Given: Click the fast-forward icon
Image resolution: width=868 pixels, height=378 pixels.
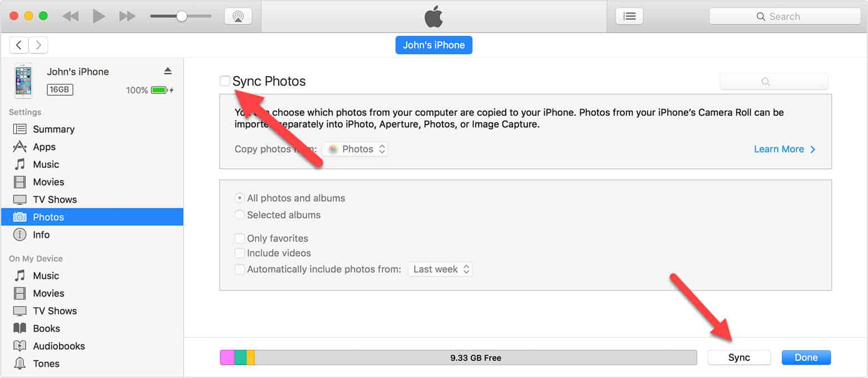Looking at the screenshot, I should coord(127,16).
